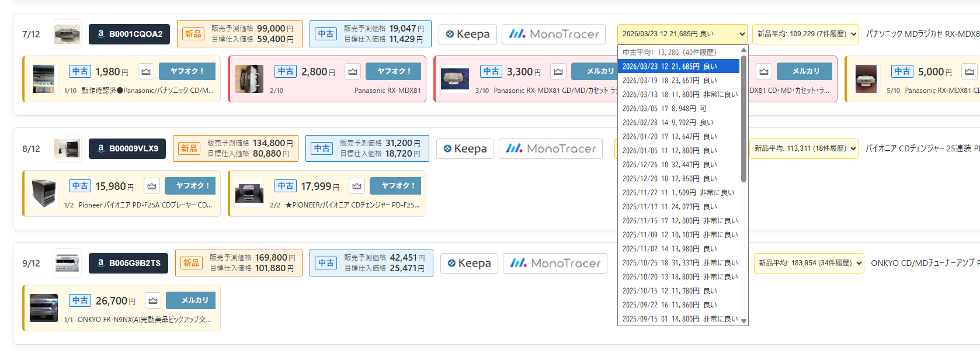The height and width of the screenshot is (353, 980).
Task: Collapse the open 2026/03/23 used-price dropdown
Action: click(682, 34)
